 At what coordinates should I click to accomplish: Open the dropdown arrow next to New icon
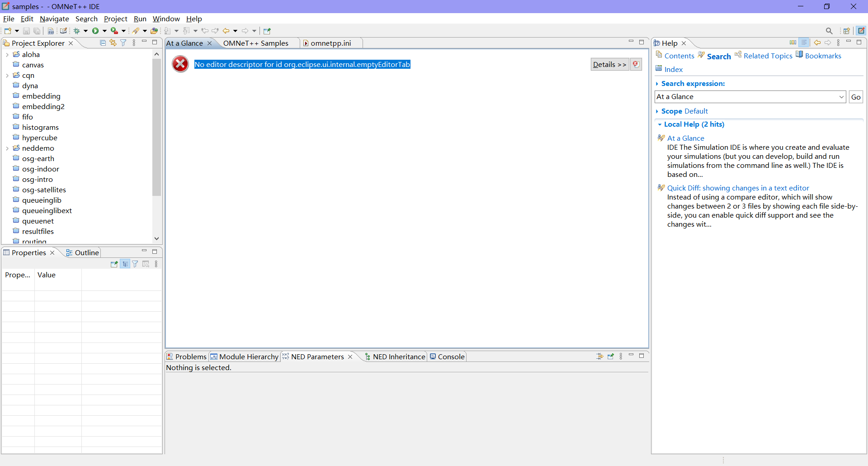[17, 31]
